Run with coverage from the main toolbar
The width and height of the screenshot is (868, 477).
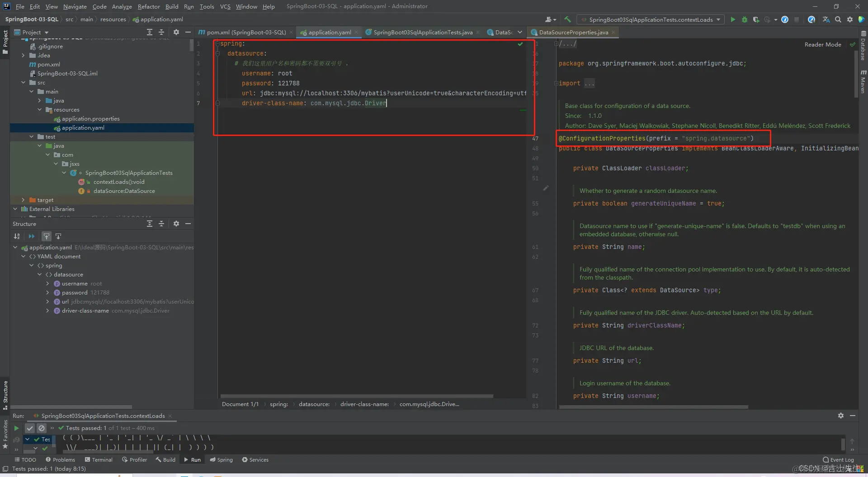755,19
